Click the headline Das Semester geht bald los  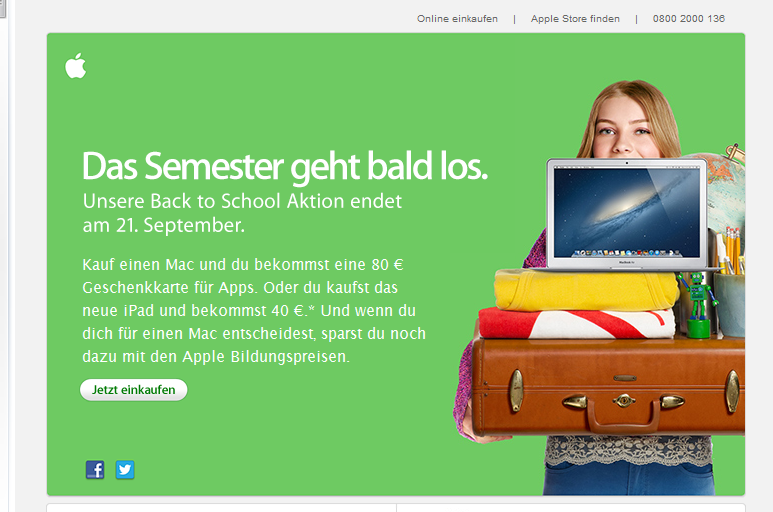[285, 167]
